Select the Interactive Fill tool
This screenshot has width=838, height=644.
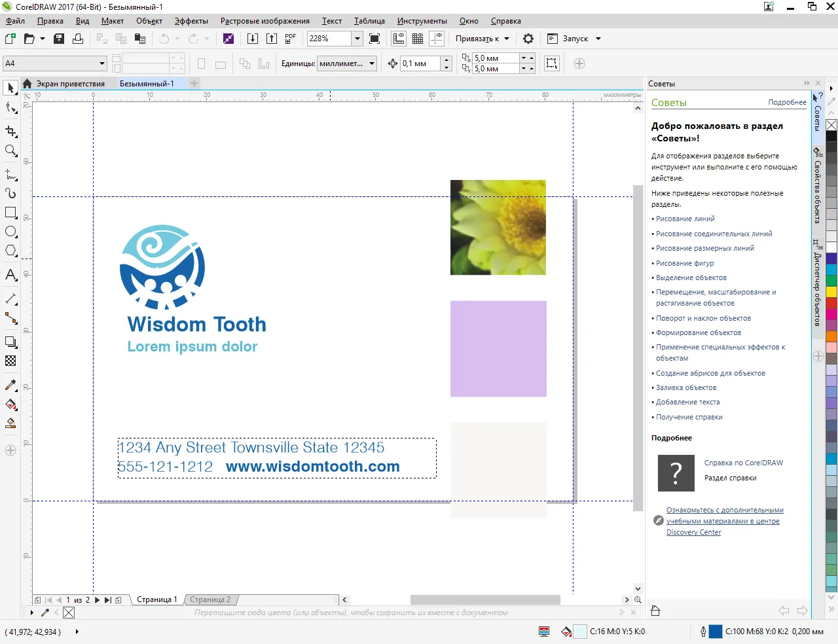10,404
